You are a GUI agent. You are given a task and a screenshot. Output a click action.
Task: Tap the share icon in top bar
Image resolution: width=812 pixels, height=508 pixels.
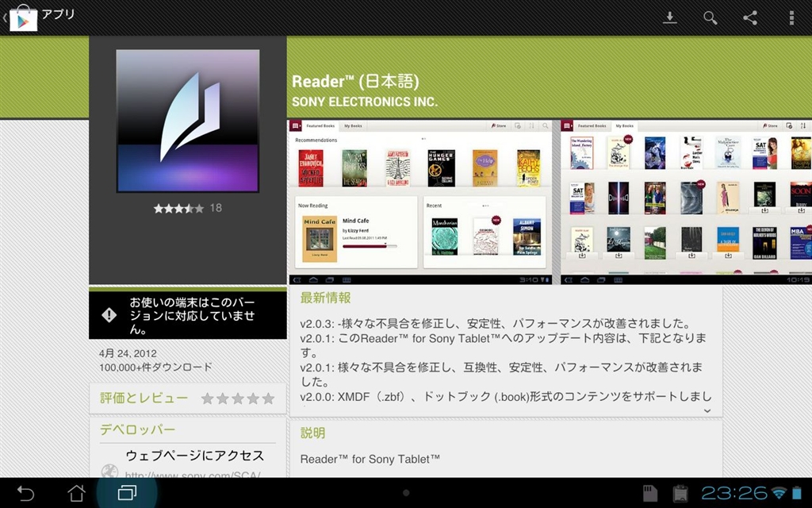(x=750, y=17)
